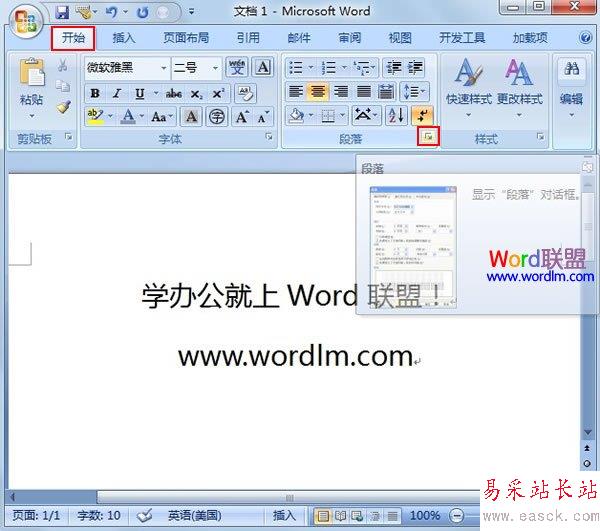Toggle bold formatting
600x531 pixels.
tap(95, 93)
